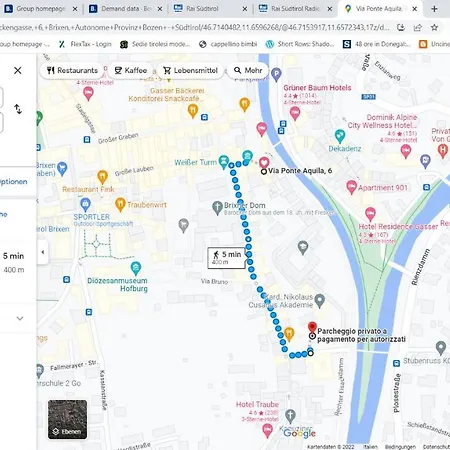Click the 5 min walking route label

pos(227,258)
